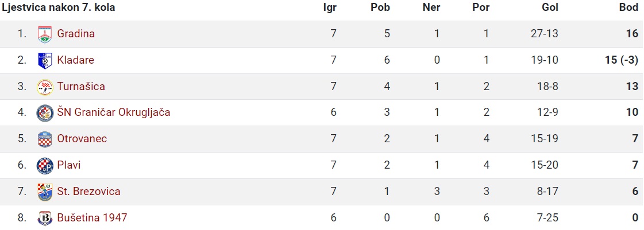Open the St. Brezovica team link
The width and height of the screenshot is (644, 230).
pyautogui.click(x=88, y=191)
